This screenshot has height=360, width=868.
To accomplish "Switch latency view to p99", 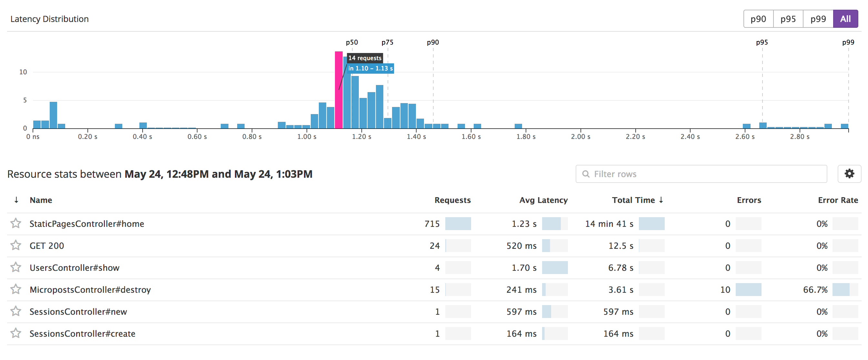I will pyautogui.click(x=818, y=19).
